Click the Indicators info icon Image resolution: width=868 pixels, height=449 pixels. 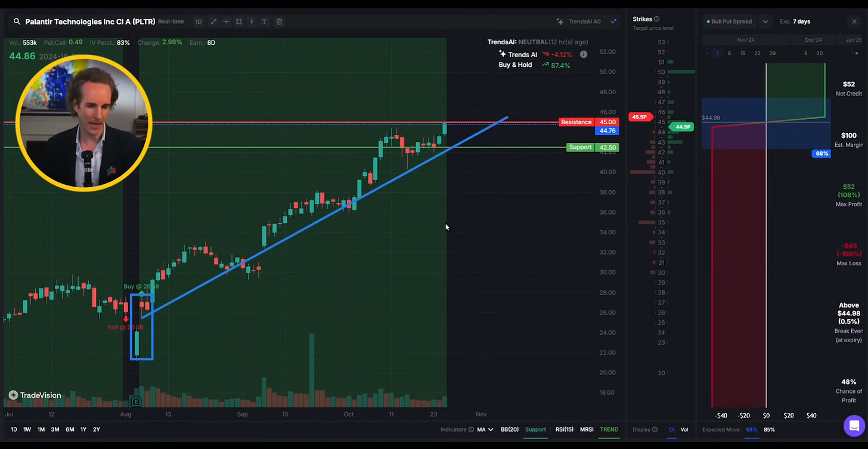[x=471, y=429]
